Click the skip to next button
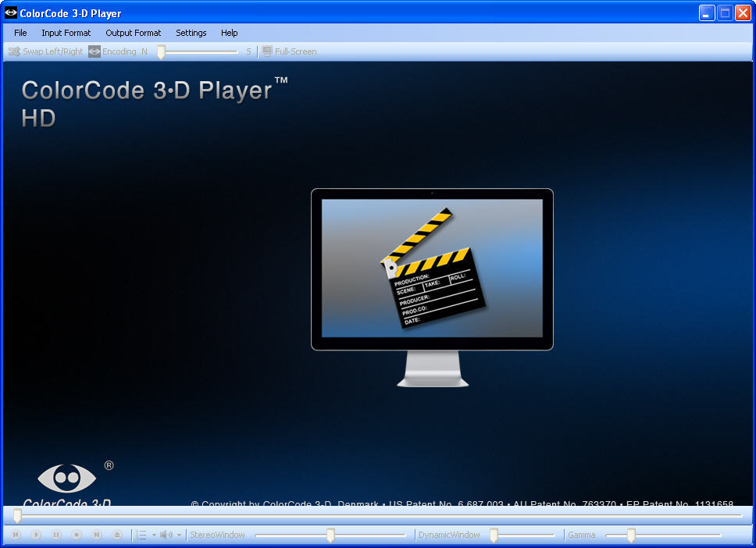This screenshot has width=756, height=548. (97, 535)
